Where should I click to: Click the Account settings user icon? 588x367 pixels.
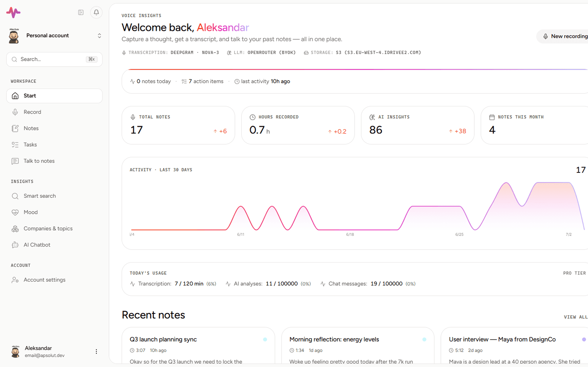[15, 280]
